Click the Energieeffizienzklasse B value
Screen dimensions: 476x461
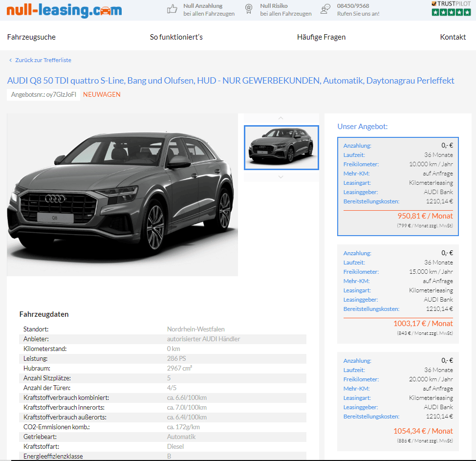(x=169, y=456)
